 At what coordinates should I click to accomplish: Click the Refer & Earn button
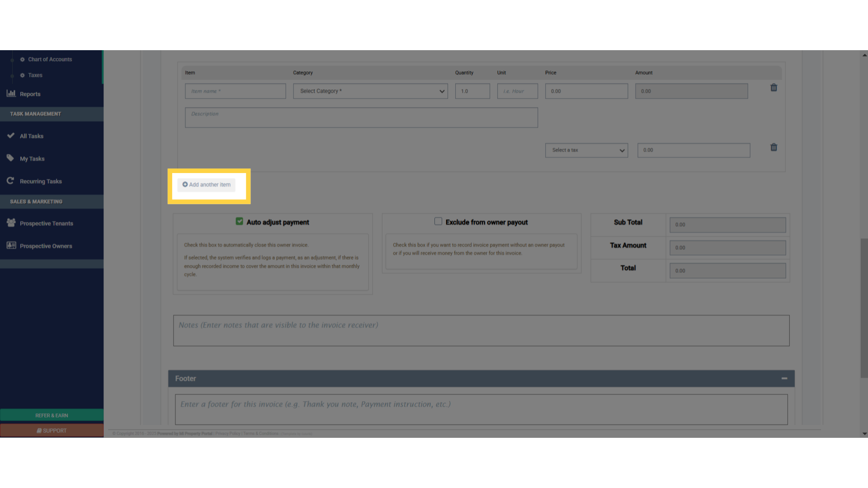(52, 415)
